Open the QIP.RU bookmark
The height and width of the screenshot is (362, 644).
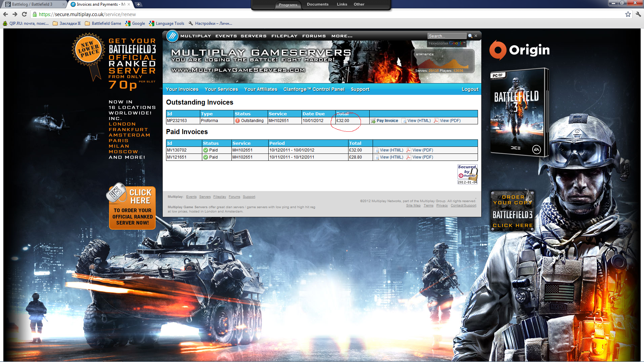[x=26, y=23]
